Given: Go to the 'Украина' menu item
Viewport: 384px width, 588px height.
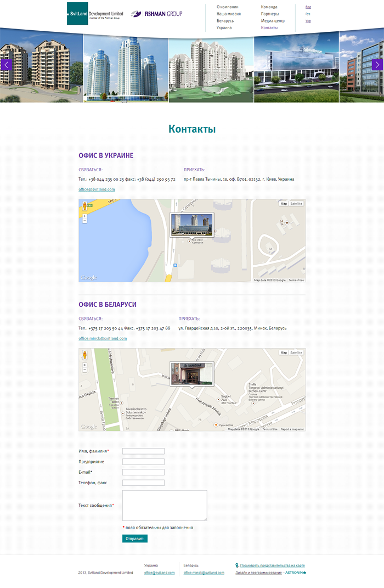Looking at the screenshot, I should coord(224,28).
